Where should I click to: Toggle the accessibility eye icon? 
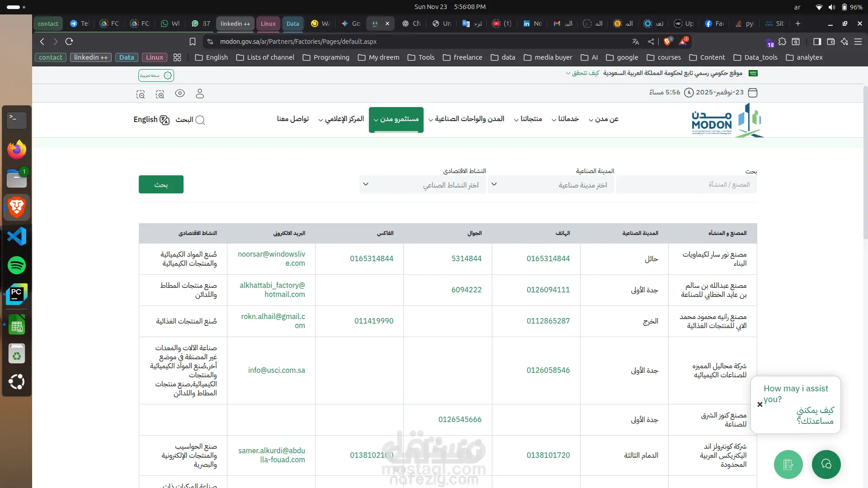tap(180, 93)
